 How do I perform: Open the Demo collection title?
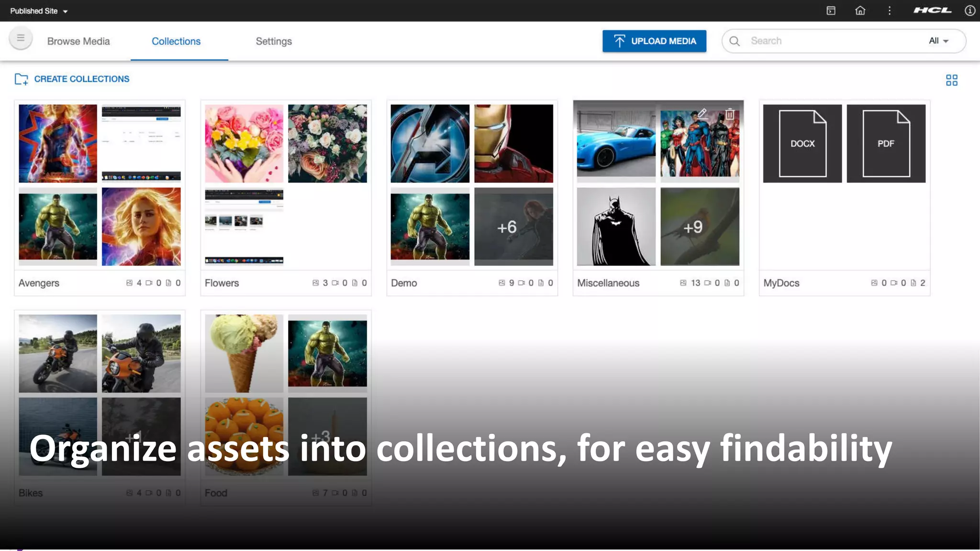tap(404, 283)
